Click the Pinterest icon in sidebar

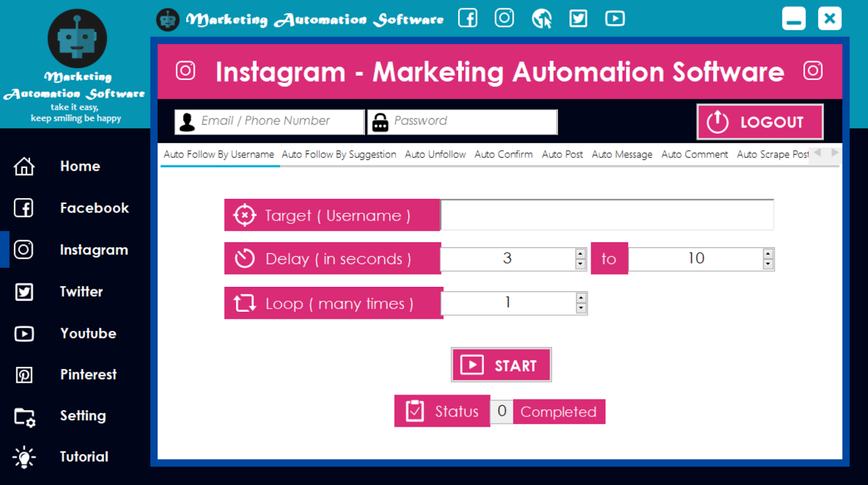tap(24, 375)
